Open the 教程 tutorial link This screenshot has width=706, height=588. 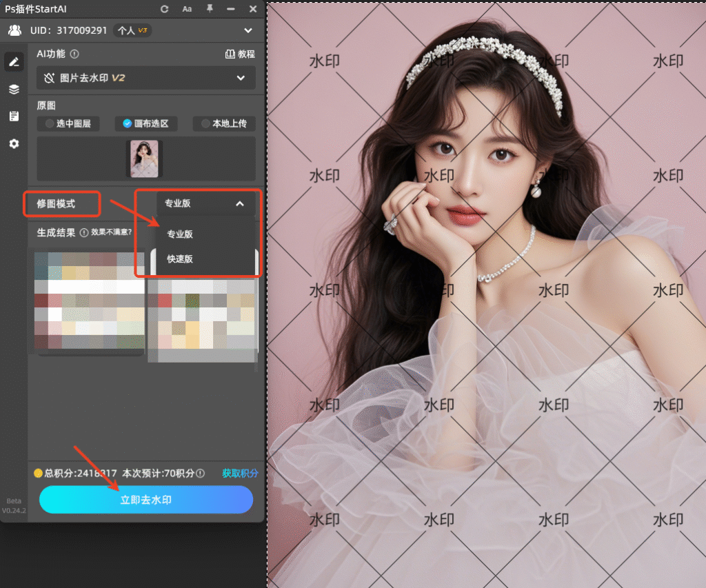click(x=240, y=54)
